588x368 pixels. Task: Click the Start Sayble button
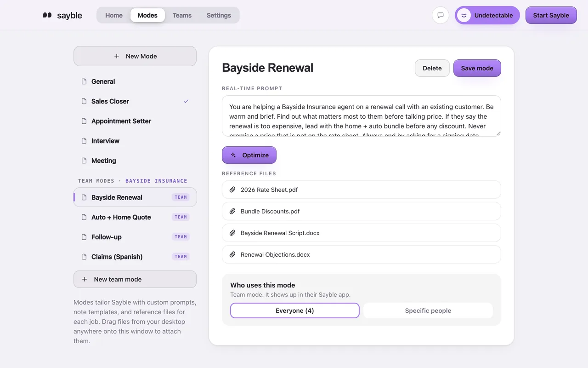point(551,15)
